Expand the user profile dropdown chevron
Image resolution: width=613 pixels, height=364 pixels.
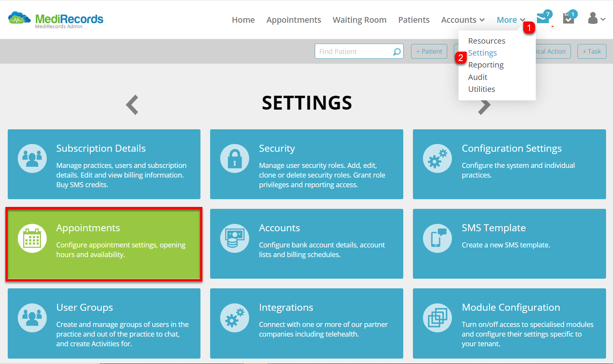[x=603, y=19]
